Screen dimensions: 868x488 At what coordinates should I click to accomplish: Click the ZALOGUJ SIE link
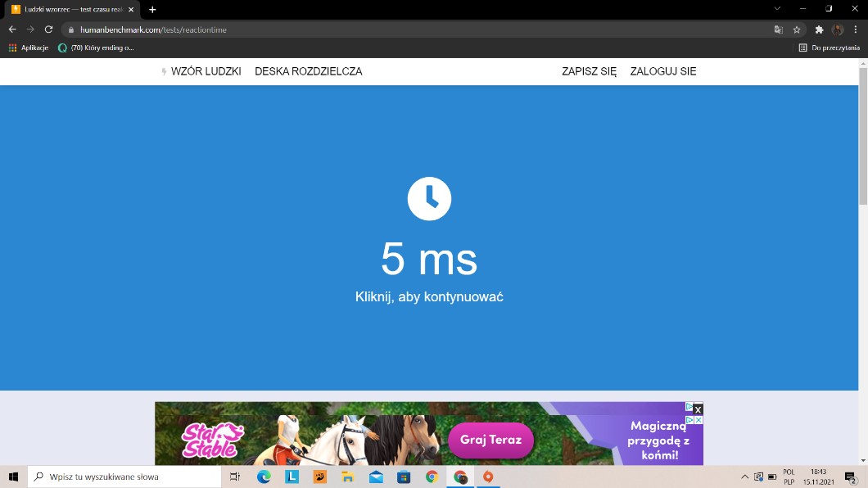click(x=662, y=71)
